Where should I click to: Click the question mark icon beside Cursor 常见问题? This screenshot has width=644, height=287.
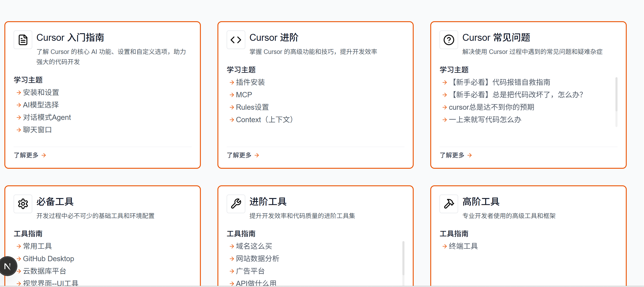tap(449, 40)
